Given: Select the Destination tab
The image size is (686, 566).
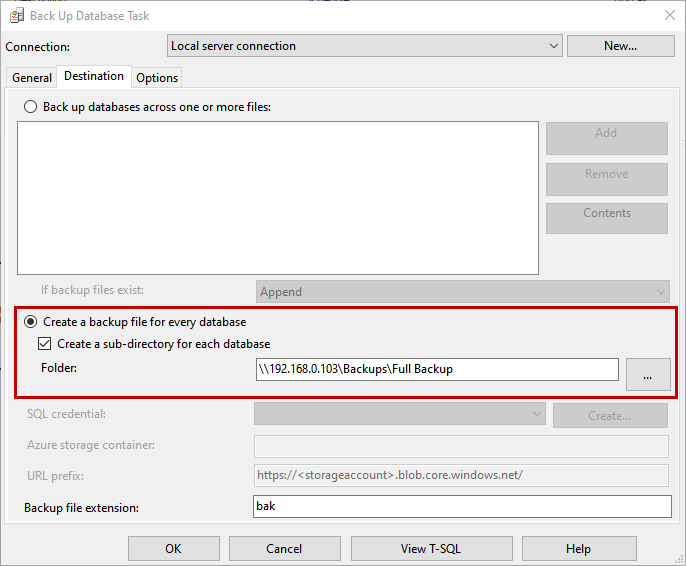Looking at the screenshot, I should [x=94, y=76].
